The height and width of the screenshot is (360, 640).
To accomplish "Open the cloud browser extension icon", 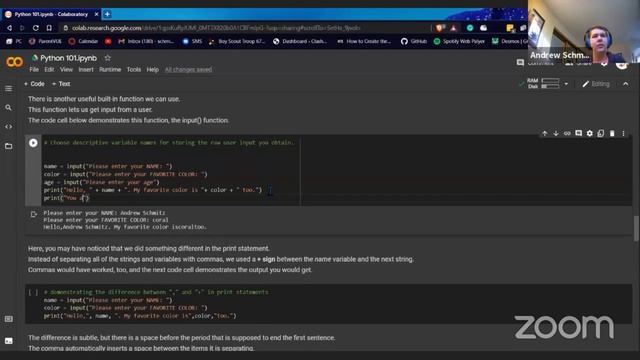I will point(483,28).
